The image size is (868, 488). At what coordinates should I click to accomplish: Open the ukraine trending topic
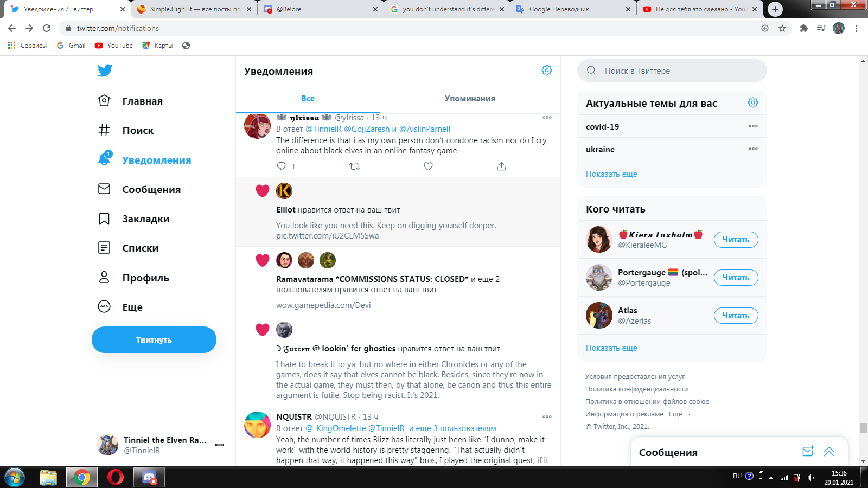(600, 149)
